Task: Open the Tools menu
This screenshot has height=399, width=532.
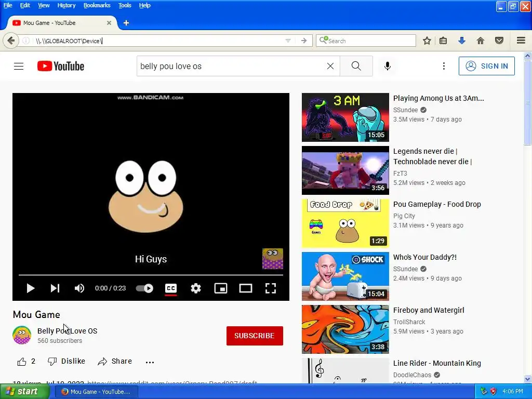Action: click(125, 5)
